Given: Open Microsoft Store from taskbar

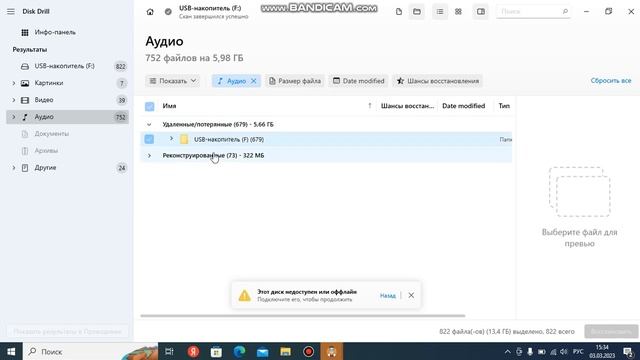Looking at the screenshot, I should click(216, 351).
